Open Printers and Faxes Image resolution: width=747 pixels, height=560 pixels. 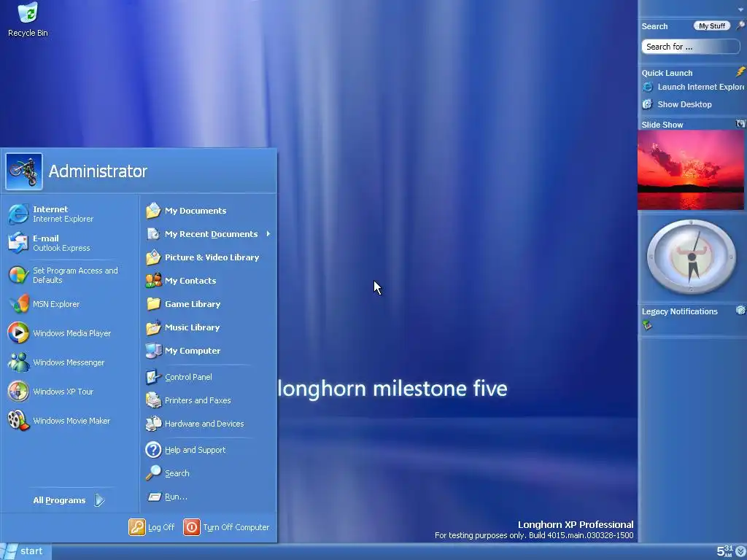pos(188,400)
